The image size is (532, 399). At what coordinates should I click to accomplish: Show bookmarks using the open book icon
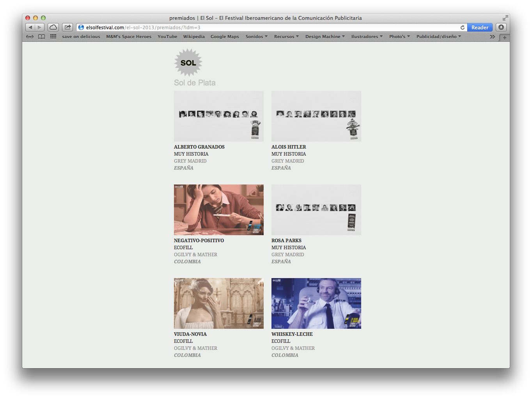click(x=41, y=37)
